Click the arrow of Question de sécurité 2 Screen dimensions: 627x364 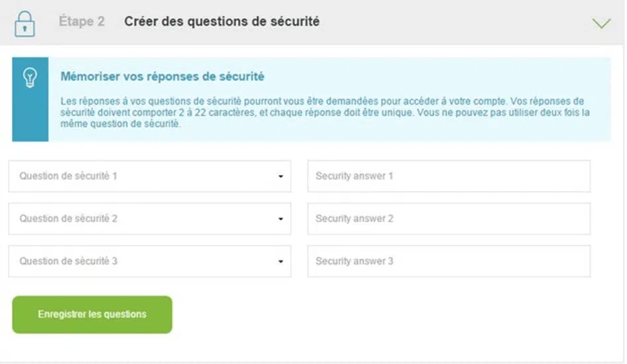pyautogui.click(x=281, y=219)
